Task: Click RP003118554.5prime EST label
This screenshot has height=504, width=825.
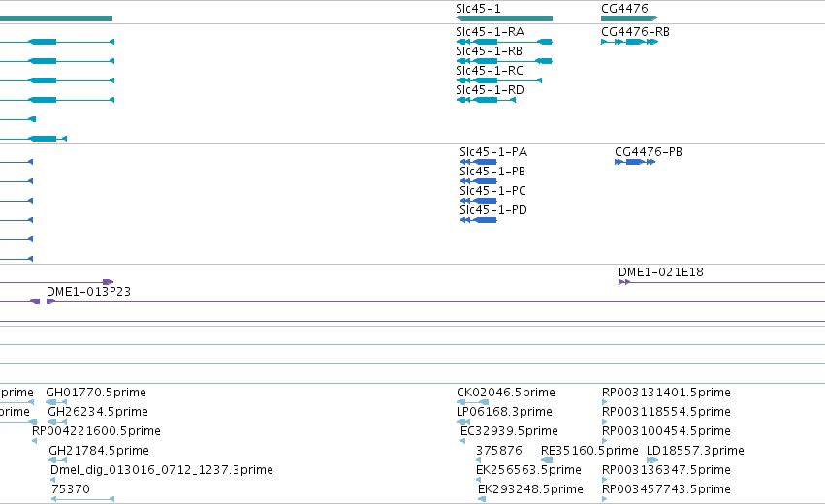Action: pyautogui.click(x=666, y=412)
